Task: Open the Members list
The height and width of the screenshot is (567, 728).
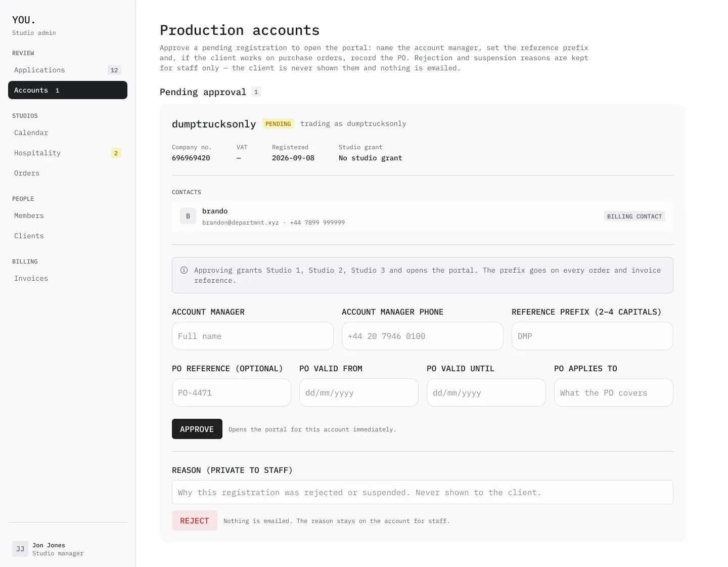Action: [x=68, y=215]
